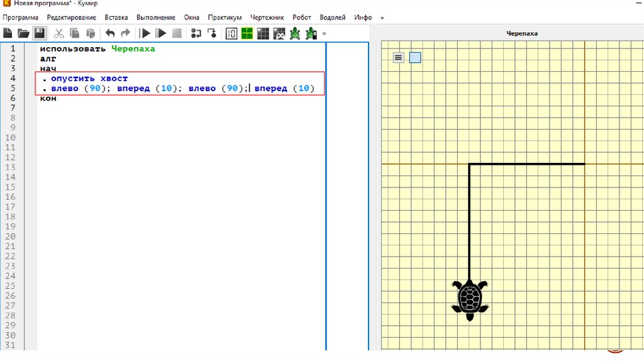Toggle the green Чертежник toolbar button

click(247, 33)
